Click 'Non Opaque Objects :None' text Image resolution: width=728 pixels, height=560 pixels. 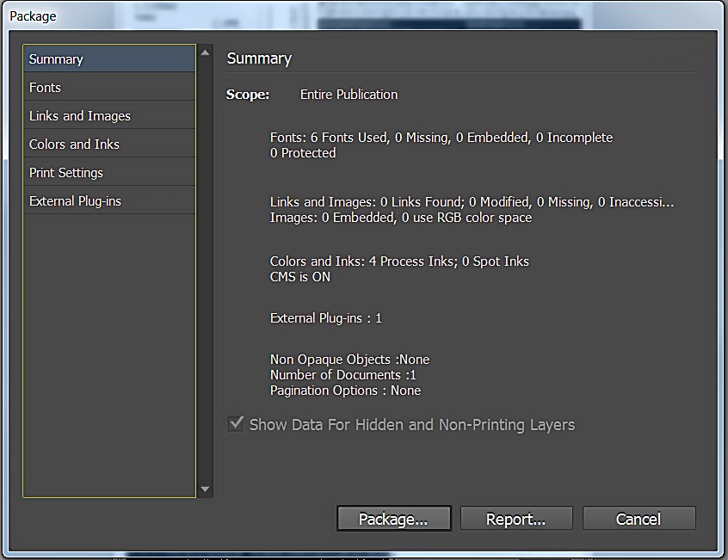349,360
